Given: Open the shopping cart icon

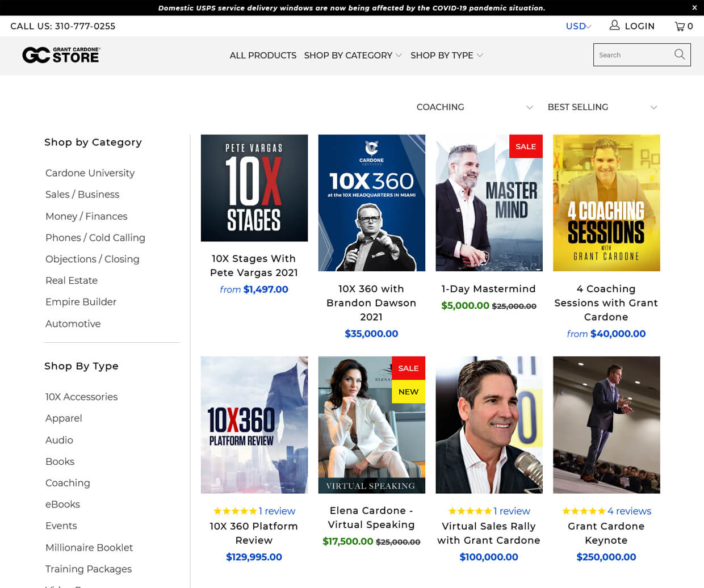Looking at the screenshot, I should coord(680,26).
